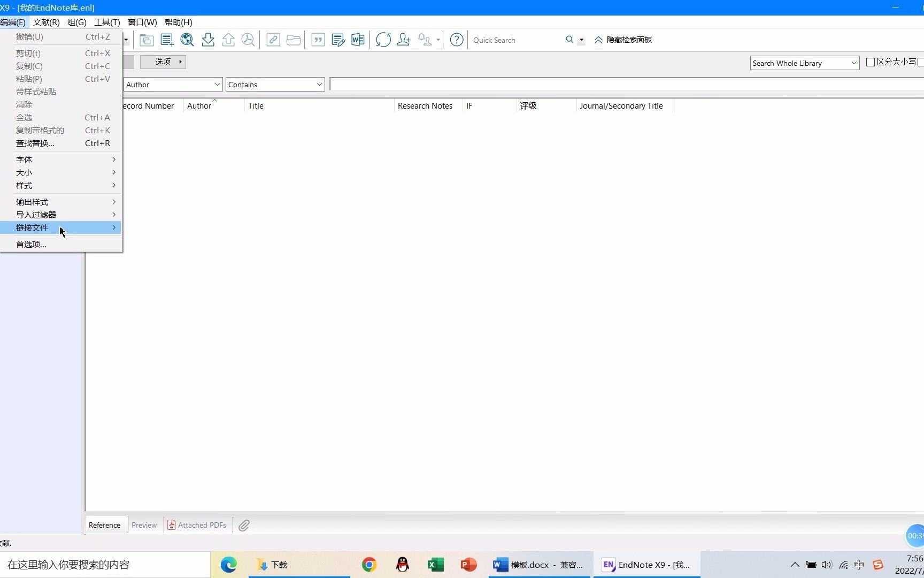The height and width of the screenshot is (578, 924).
Task: Open Microsoft Edge from the taskbar
Action: click(x=228, y=565)
